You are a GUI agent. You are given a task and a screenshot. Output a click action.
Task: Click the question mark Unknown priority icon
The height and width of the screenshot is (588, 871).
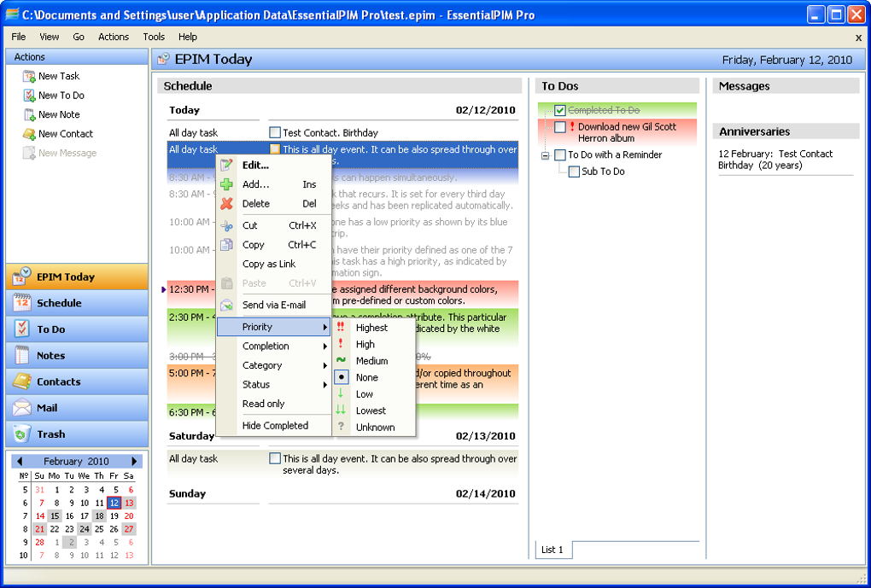tap(341, 427)
